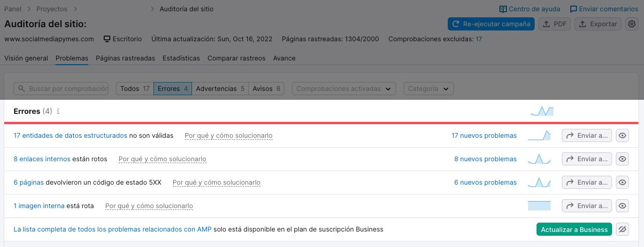Click the info icon beside Errores
The image size is (644, 247).
58,112
